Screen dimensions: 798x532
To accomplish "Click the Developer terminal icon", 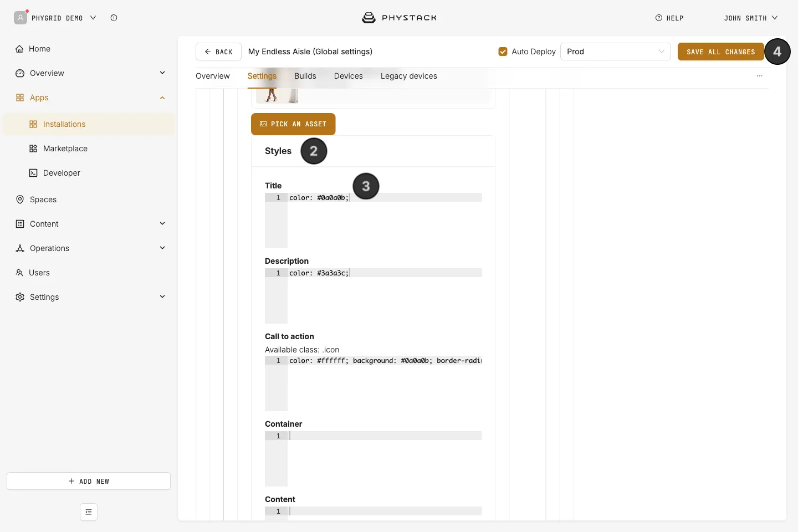I will pos(33,173).
